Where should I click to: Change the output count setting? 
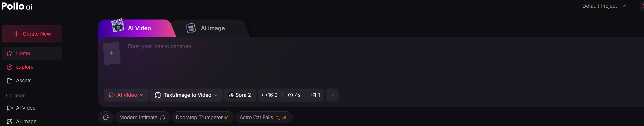[316, 95]
